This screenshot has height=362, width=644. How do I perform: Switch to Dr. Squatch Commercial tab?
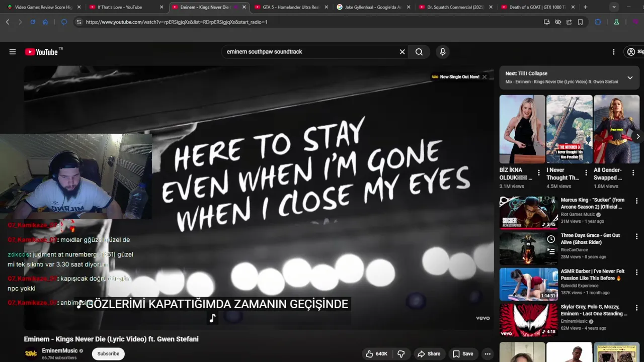coord(455,7)
